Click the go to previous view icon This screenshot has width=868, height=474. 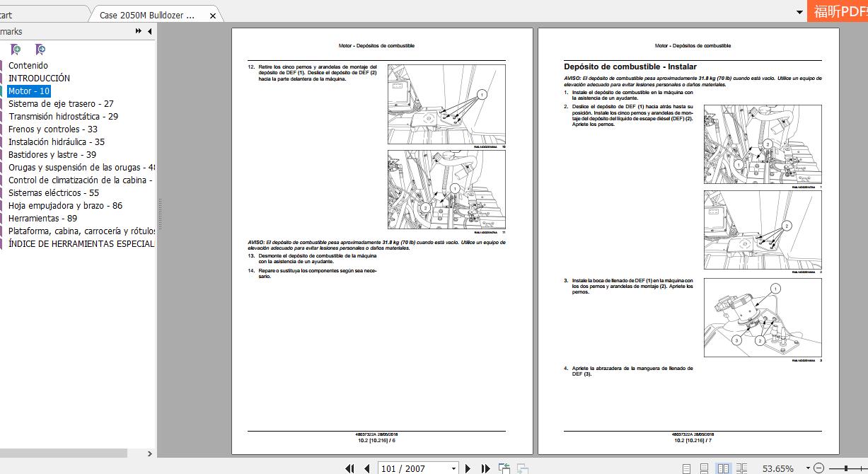coord(504,468)
